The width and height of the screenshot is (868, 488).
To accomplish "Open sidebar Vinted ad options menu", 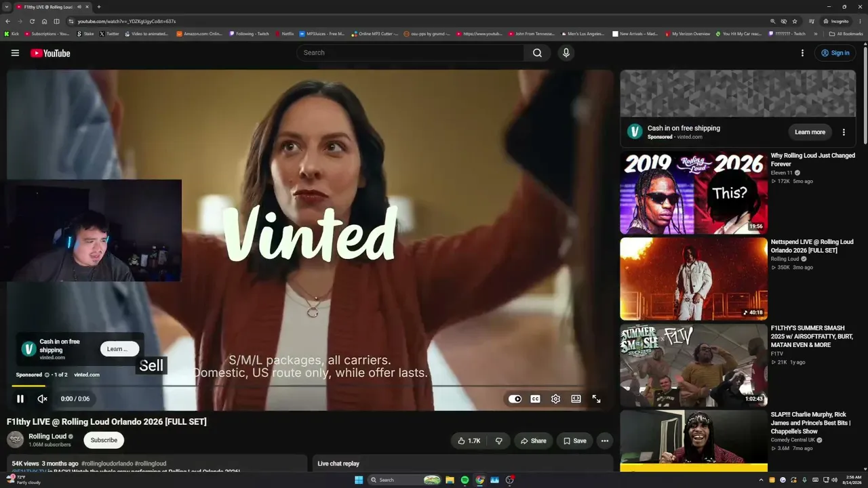I will pyautogui.click(x=844, y=132).
